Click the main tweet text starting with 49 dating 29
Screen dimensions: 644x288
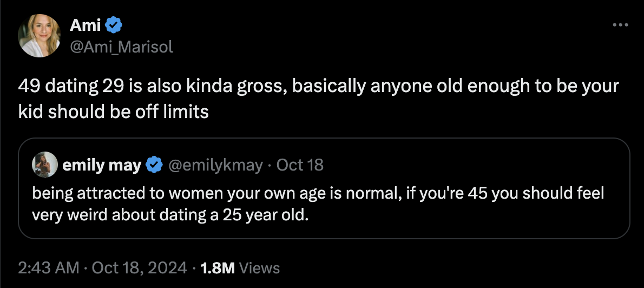coord(318,99)
